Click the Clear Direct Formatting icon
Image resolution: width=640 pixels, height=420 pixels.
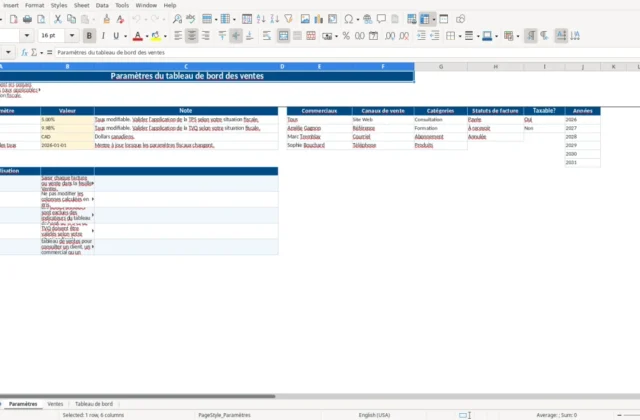point(120,19)
